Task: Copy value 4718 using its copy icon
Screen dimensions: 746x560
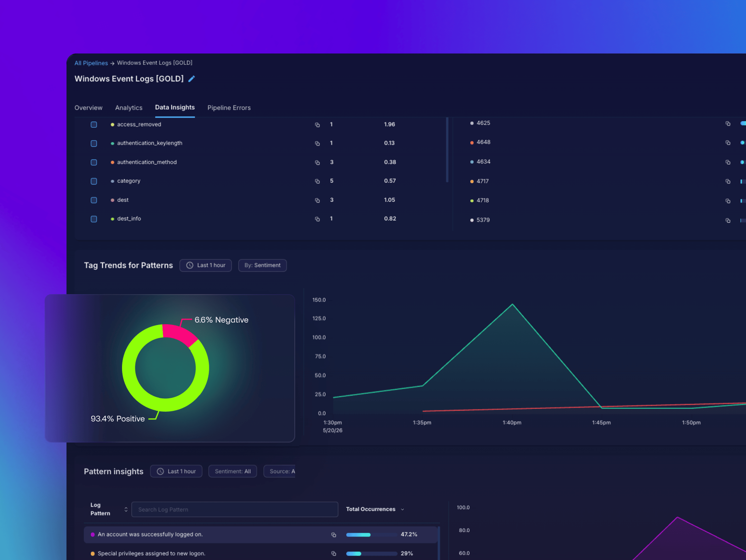Action: coord(728,201)
